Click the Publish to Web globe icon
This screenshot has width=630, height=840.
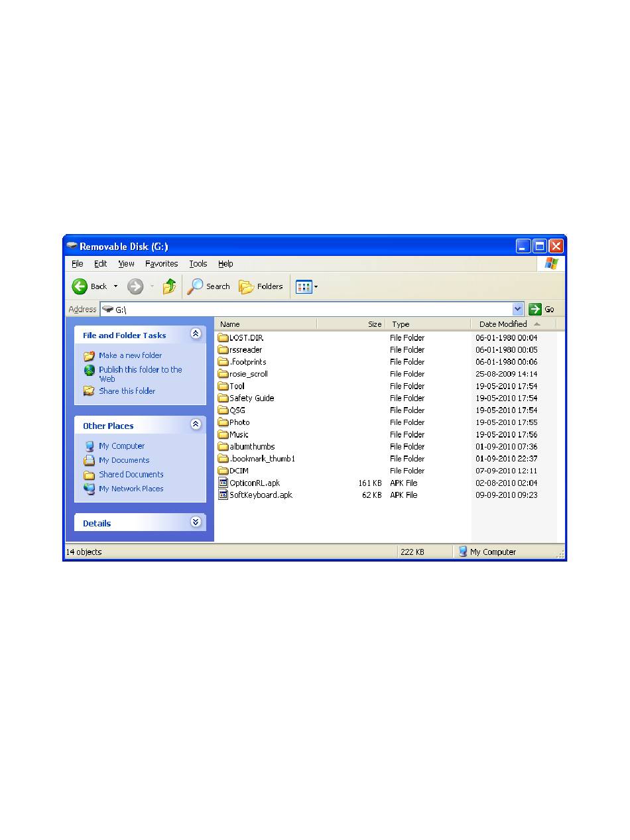point(89,371)
